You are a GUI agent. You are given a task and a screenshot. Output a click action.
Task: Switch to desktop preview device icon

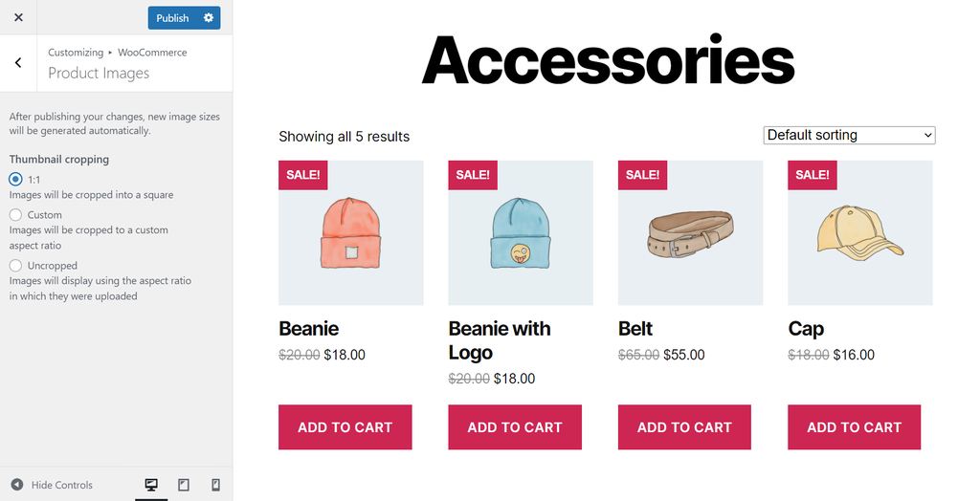coord(151,485)
